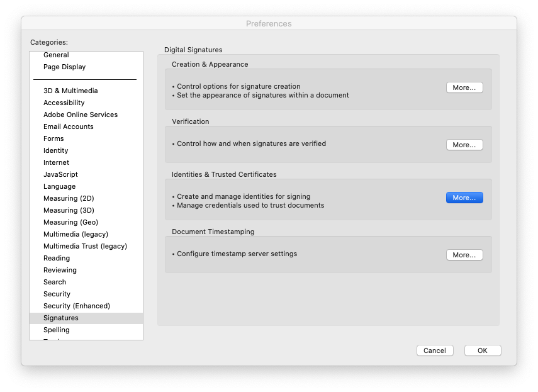The height and width of the screenshot is (392, 538).
Task: Open the JavaScript preferences
Action: (x=60, y=174)
